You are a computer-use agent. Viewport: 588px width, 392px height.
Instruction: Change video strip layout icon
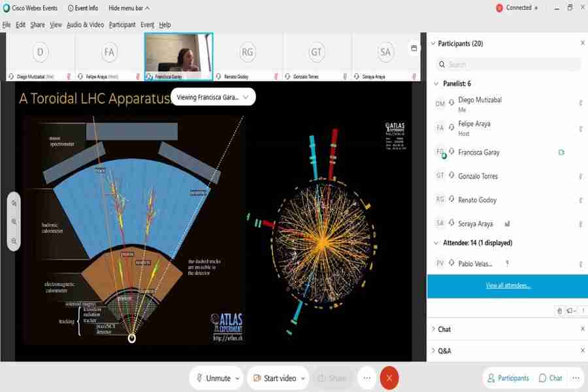(414, 48)
